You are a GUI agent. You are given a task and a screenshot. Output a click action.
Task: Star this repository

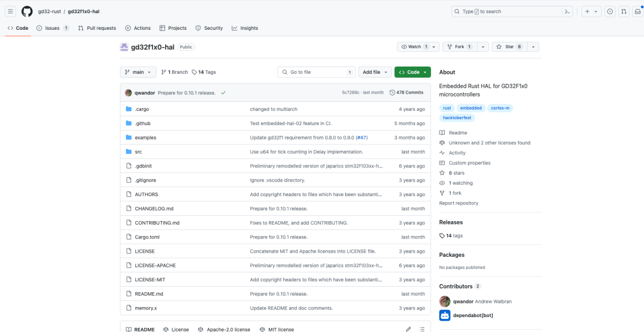[509, 46]
